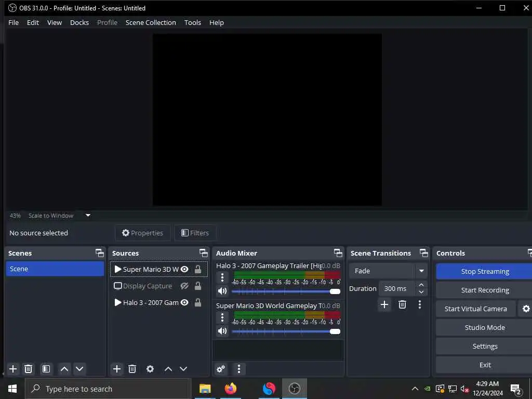Undock the Scenes panel
Screen dimensions: 532x399
tap(100, 253)
